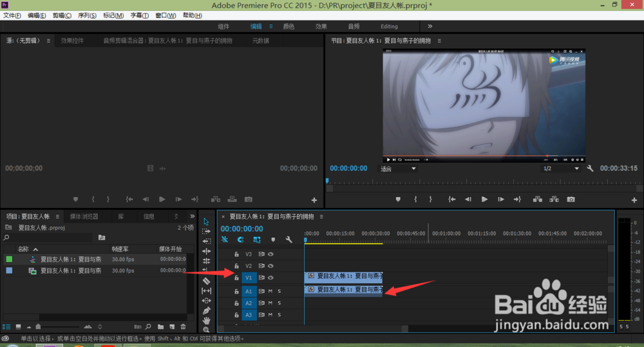Mark In point in Program monitor
This screenshot has width=644, height=347.
415,199
